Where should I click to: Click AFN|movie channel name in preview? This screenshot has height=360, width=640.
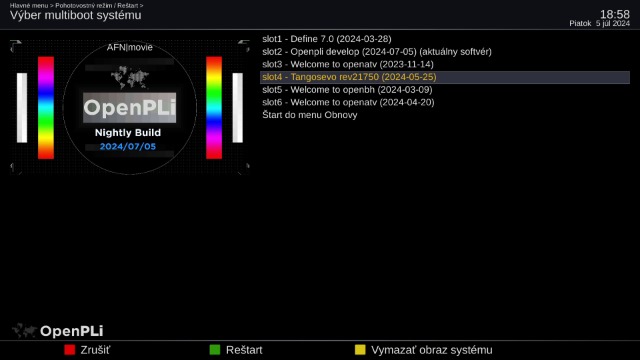(x=130, y=47)
